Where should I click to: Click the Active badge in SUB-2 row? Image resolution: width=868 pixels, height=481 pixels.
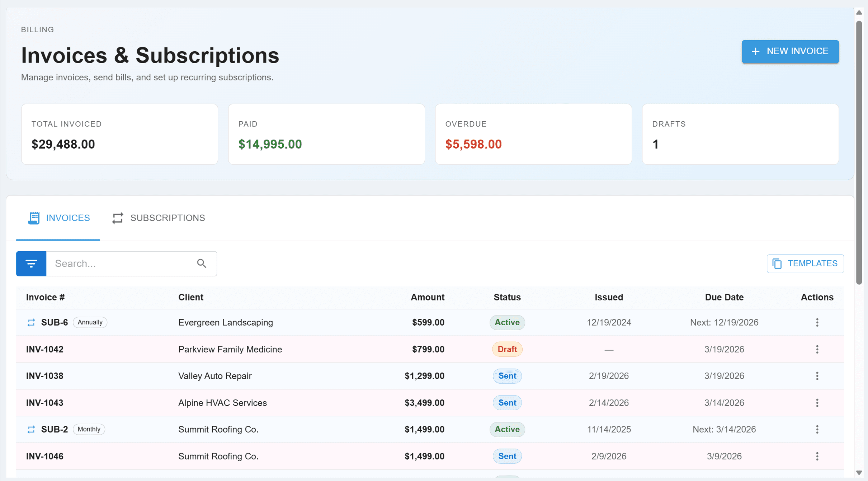click(507, 429)
